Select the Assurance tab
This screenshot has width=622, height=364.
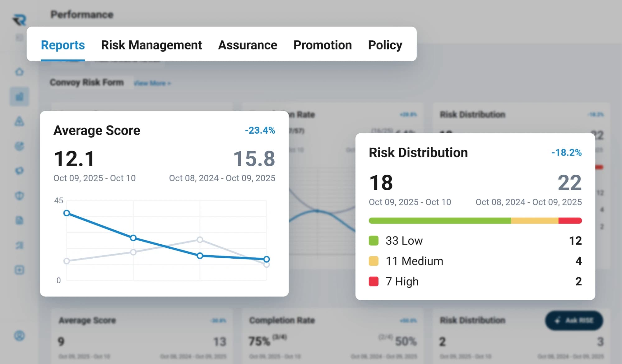pos(248,45)
